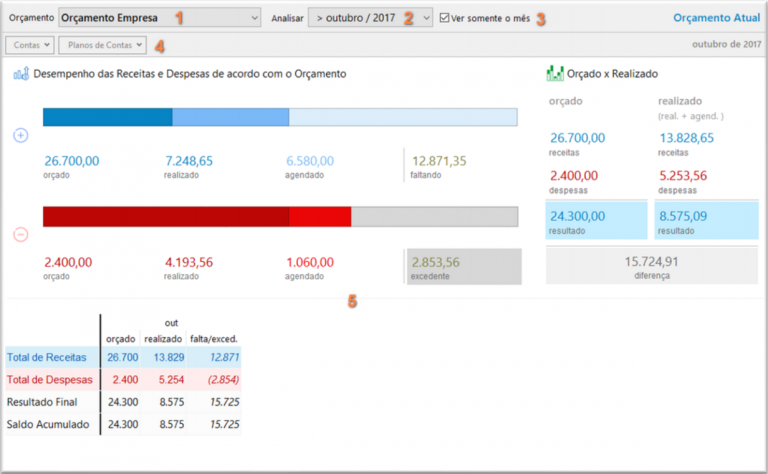Viewport: 768px width, 474px height.
Task: Select the Total de Receitas row
Action: tap(50, 357)
